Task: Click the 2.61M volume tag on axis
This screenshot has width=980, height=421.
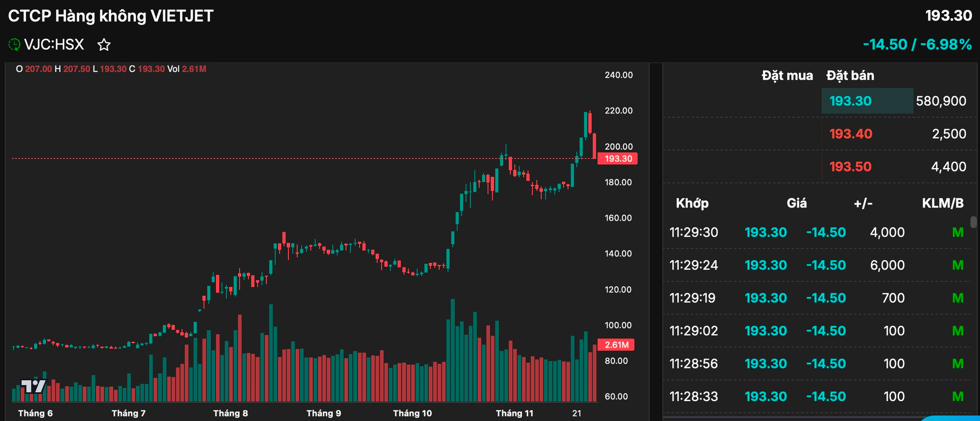Action: tap(616, 345)
